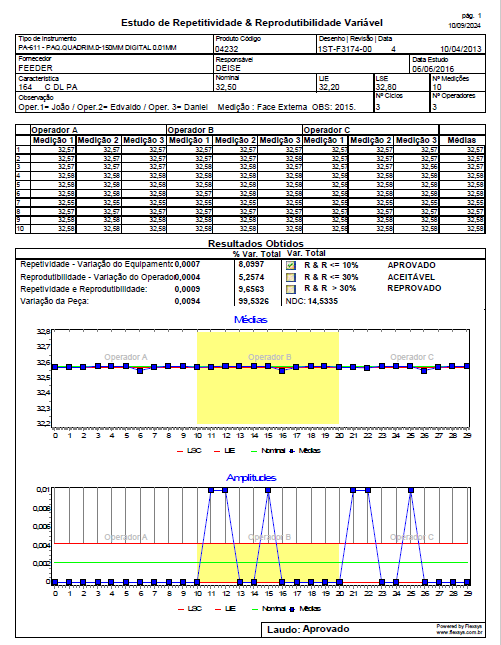This screenshot has width=501, height=645.
Task: Open the www.flexsys.com.br link
Action: pos(459,632)
